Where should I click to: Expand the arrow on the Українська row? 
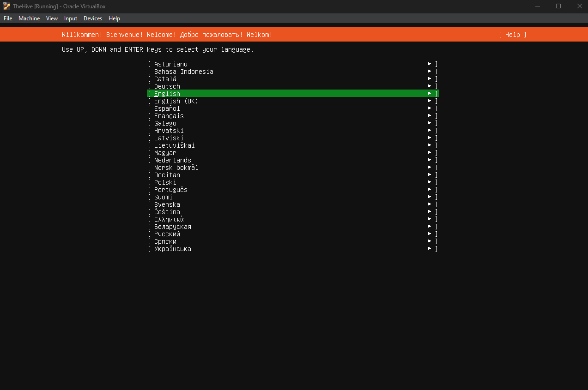click(430, 249)
